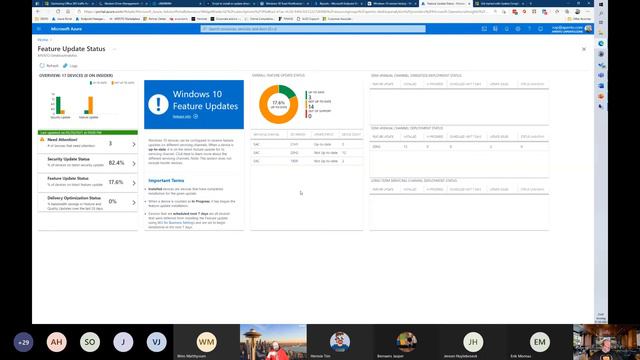Expand the Delivery Optimization Status chevron
The width and height of the screenshot is (640, 360).
(x=134, y=202)
